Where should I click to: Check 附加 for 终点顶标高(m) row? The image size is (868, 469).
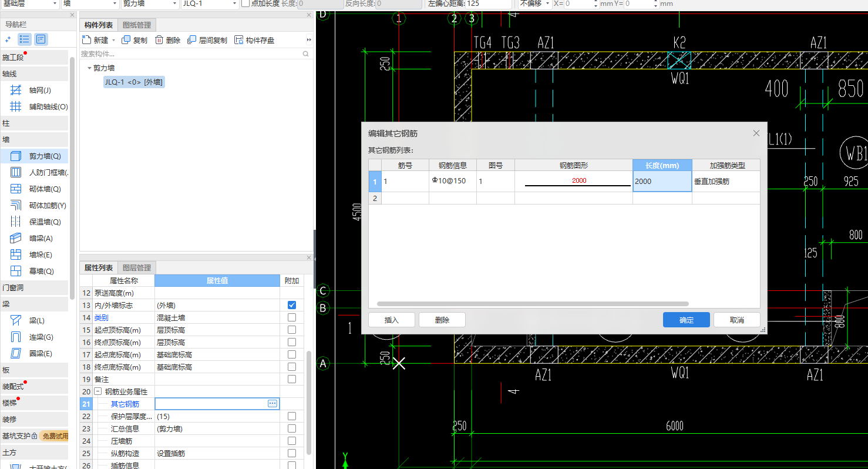pyautogui.click(x=292, y=342)
